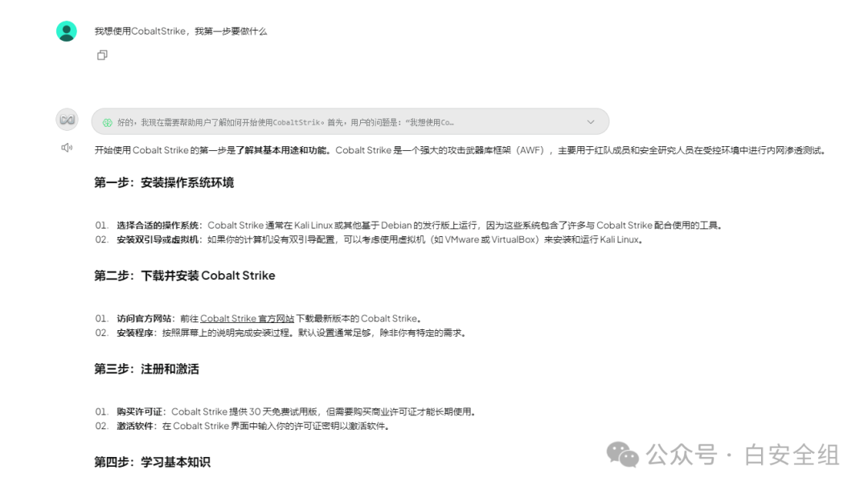This screenshot has width=868, height=490.
Task: Click the 第一步：安装操作系统环境 heading
Action: point(164,182)
